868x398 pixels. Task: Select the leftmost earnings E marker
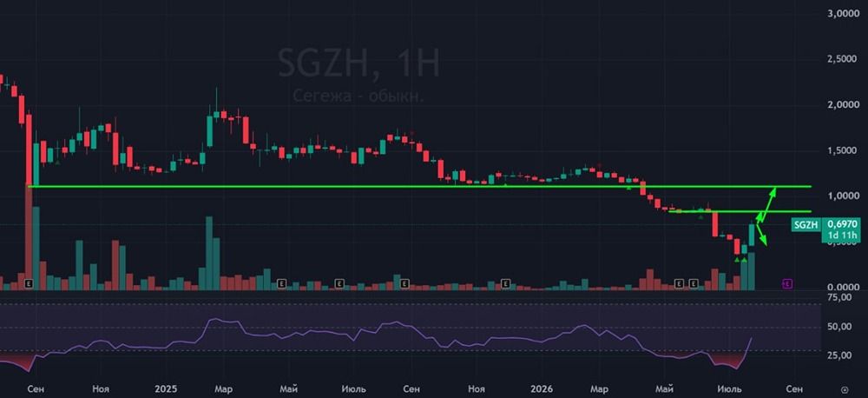click(x=30, y=284)
